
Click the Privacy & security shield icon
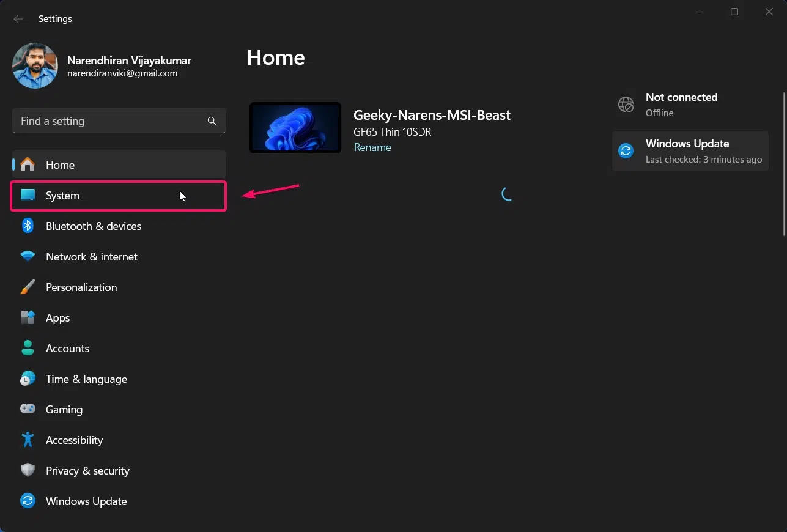28,470
